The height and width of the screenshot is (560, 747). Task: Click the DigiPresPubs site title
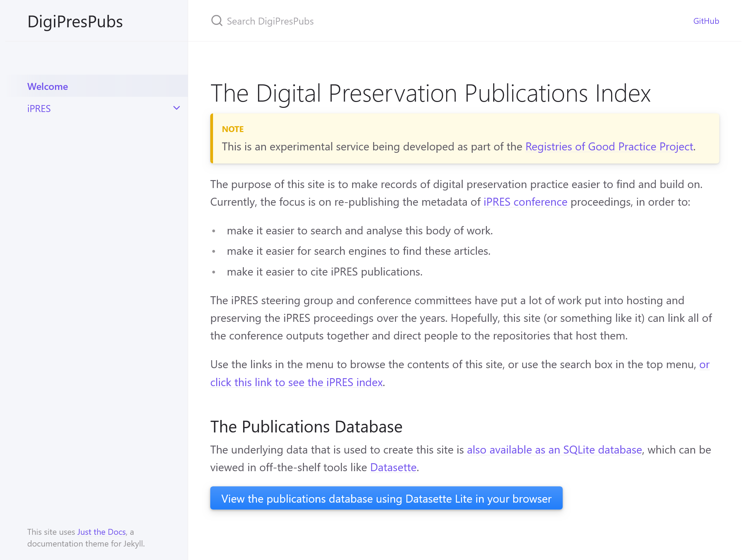point(75,21)
